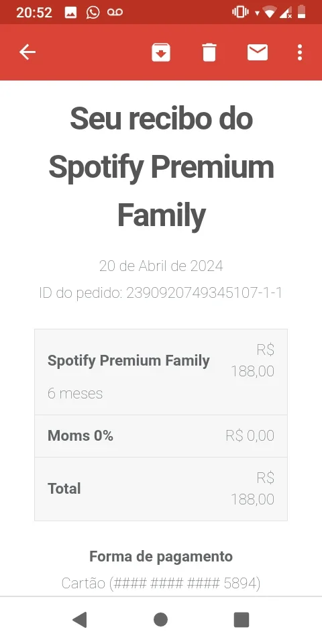
Task: Tap the Android back navigation triangle
Action: click(80, 619)
